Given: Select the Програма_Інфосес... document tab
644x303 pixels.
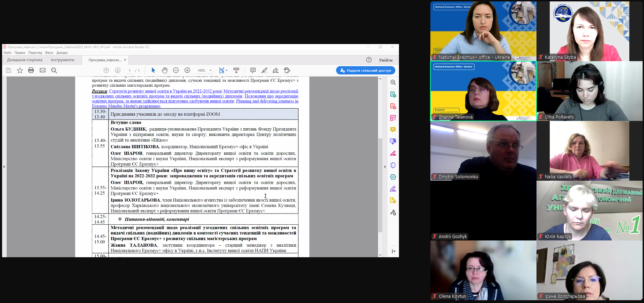Looking at the screenshot, I should pos(105,60).
